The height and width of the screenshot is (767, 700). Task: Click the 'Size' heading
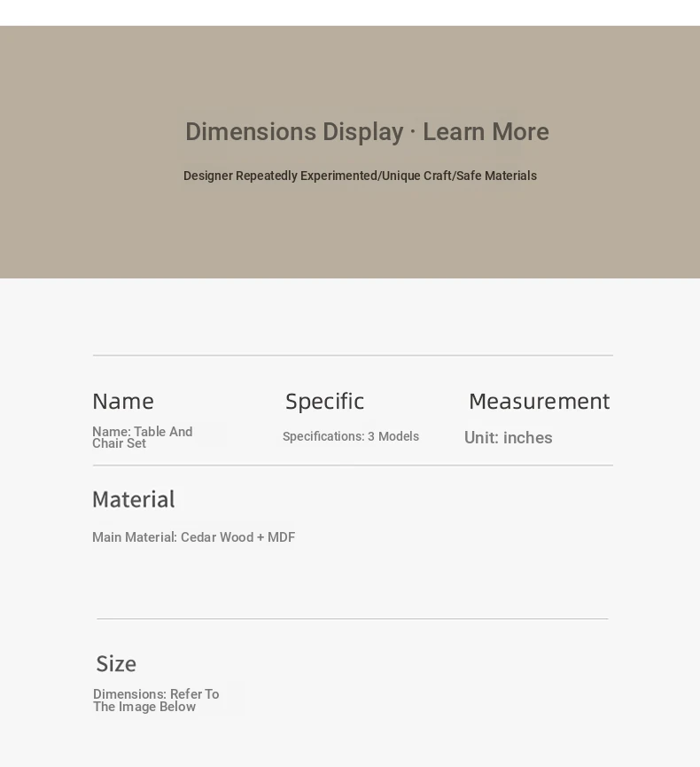[x=116, y=664]
